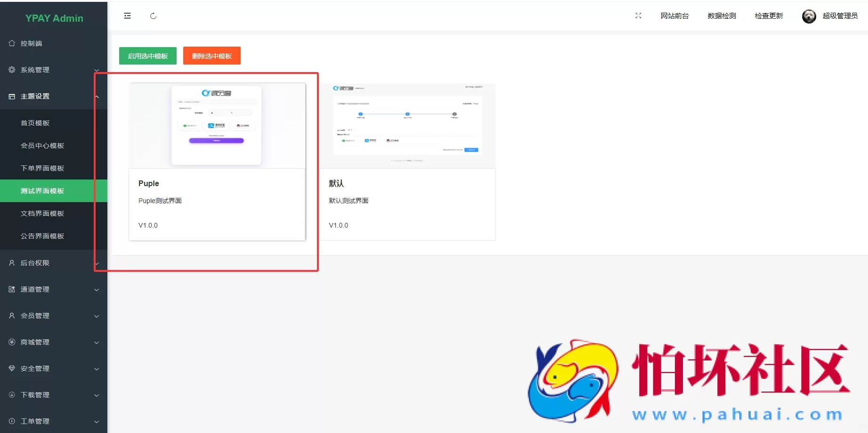Click the 启用选中模板 button
This screenshot has height=433, width=868.
coord(147,56)
